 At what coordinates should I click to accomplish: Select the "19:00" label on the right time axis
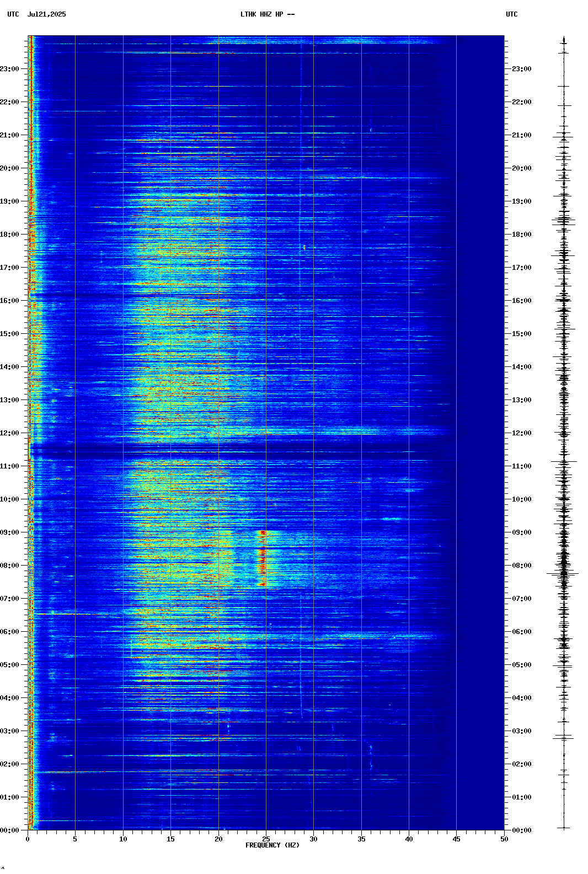pyautogui.click(x=522, y=201)
